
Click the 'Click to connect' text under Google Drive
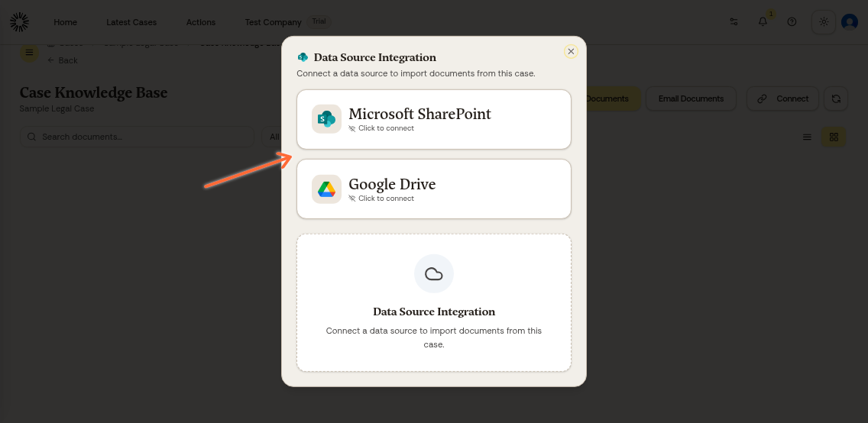[386, 199]
